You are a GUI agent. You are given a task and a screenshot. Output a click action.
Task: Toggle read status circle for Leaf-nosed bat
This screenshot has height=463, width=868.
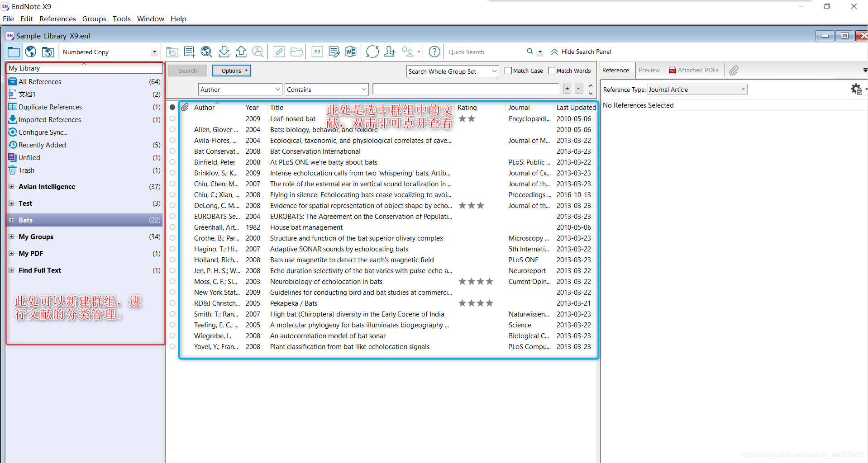coord(172,118)
